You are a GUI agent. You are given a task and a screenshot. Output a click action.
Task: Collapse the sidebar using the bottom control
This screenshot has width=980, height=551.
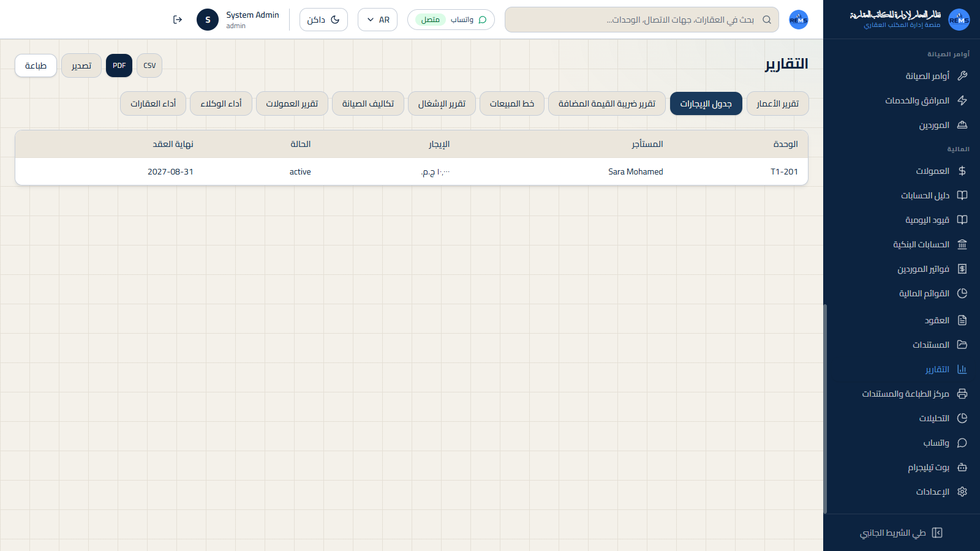click(x=901, y=533)
